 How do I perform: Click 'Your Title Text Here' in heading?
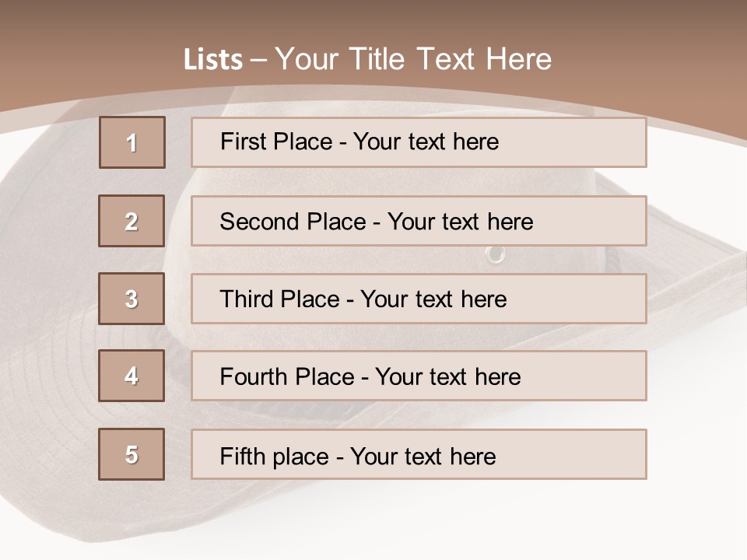(x=413, y=59)
